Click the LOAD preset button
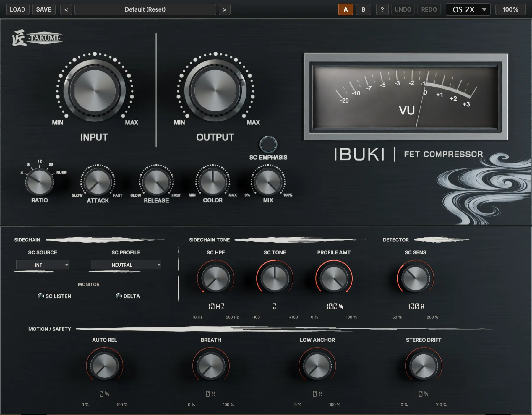532x415 pixels. click(x=17, y=9)
